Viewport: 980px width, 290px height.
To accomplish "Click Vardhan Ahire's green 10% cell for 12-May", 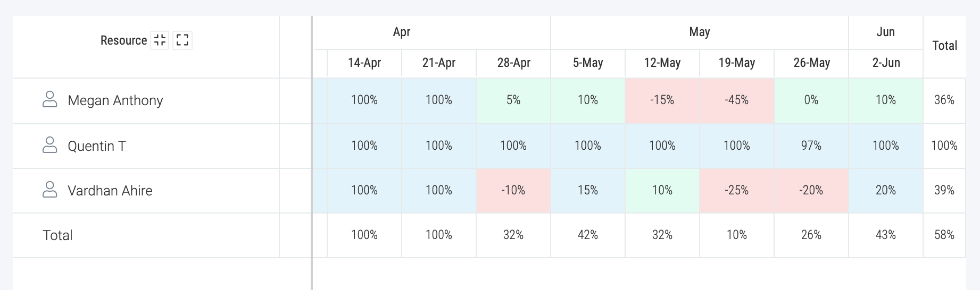I will pos(662,191).
